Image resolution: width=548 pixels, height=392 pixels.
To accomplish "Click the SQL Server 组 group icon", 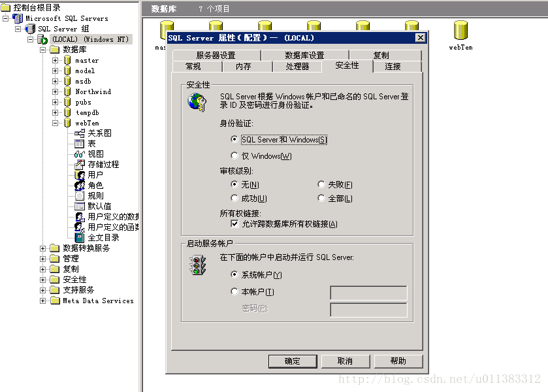I will tap(30, 29).
